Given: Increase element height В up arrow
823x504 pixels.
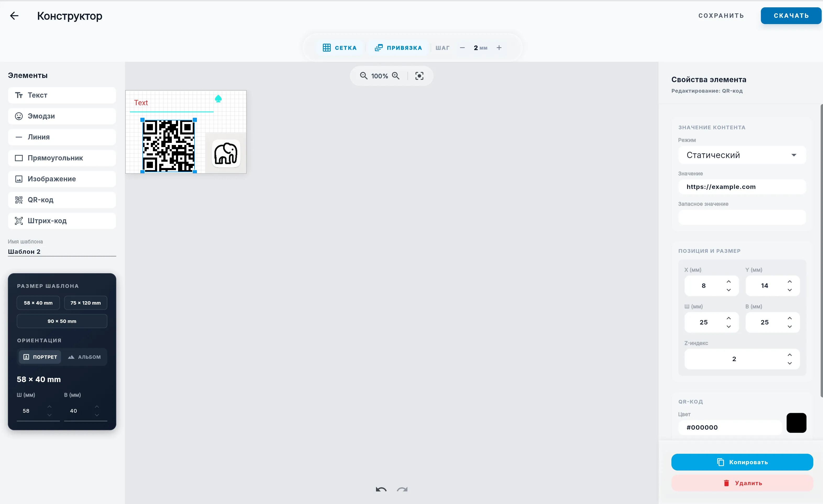Looking at the screenshot, I should 789,318.
